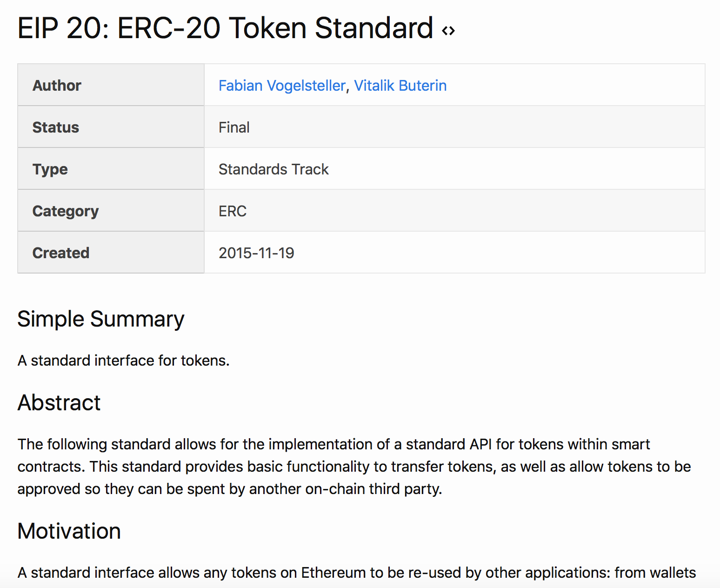Click the 2015-11-19 created date

coord(256,253)
